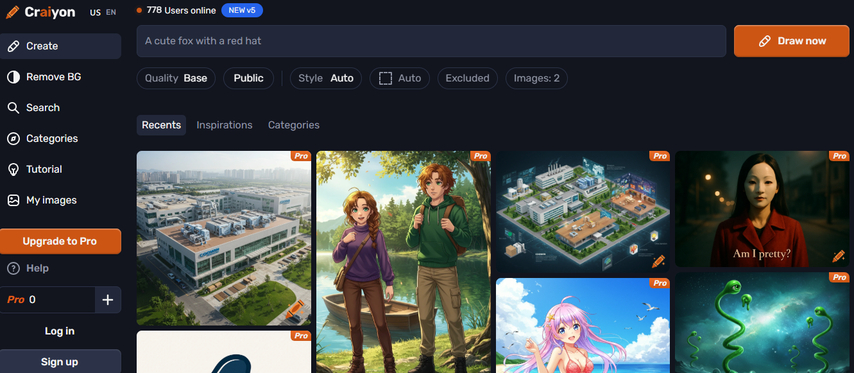The width and height of the screenshot is (854, 373).
Task: Toggle the Public visibility option
Action: (x=248, y=78)
